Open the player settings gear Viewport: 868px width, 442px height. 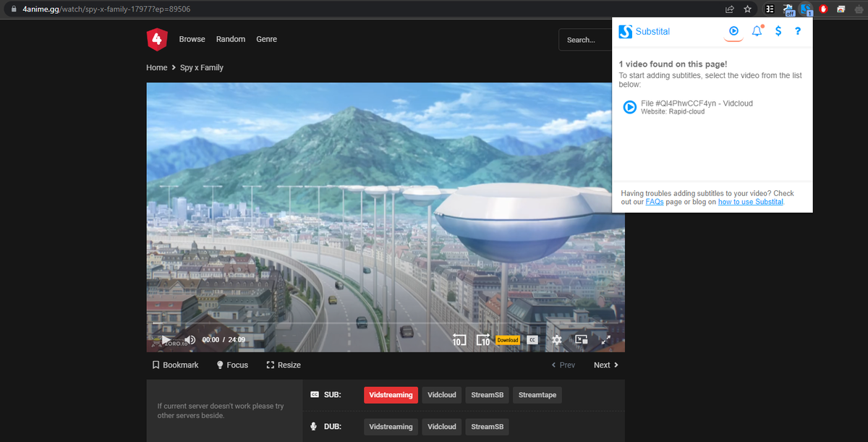[x=556, y=339]
